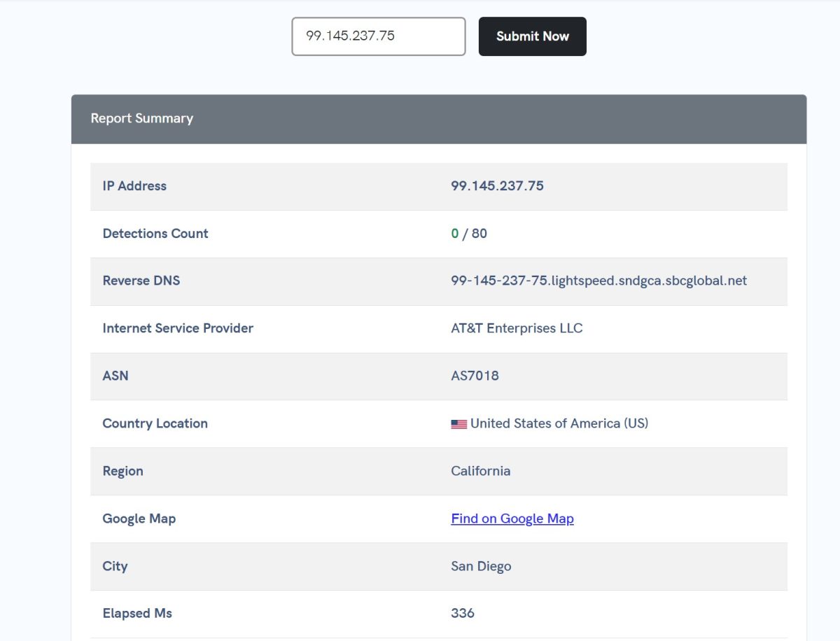Click the San Diego city value

[481, 566]
